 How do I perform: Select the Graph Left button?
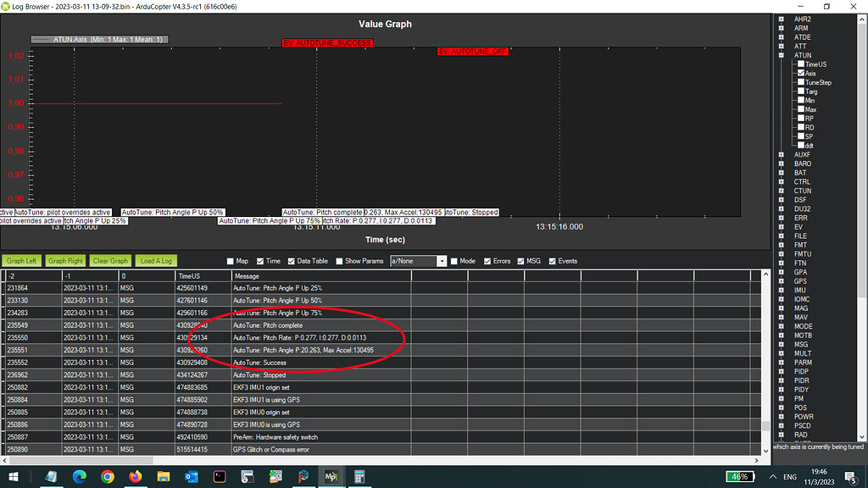point(21,260)
